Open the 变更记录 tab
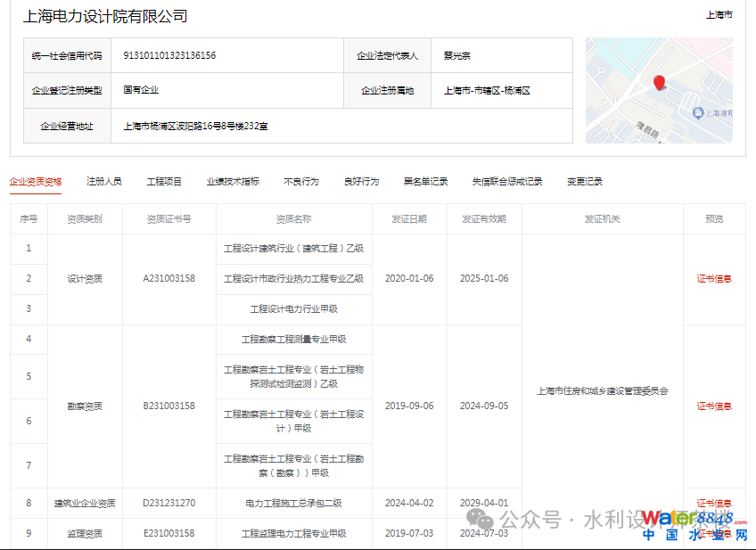This screenshot has width=756, height=550. [584, 182]
